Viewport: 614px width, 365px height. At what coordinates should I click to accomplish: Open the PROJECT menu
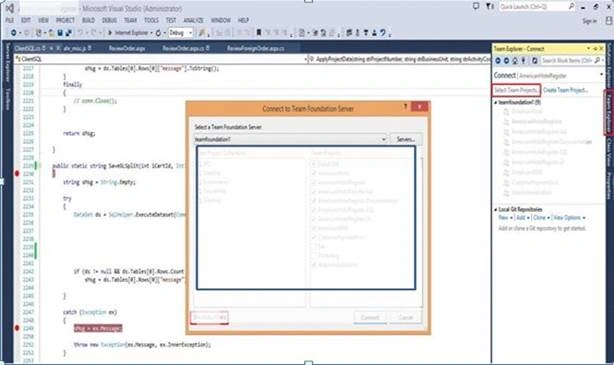click(x=65, y=20)
